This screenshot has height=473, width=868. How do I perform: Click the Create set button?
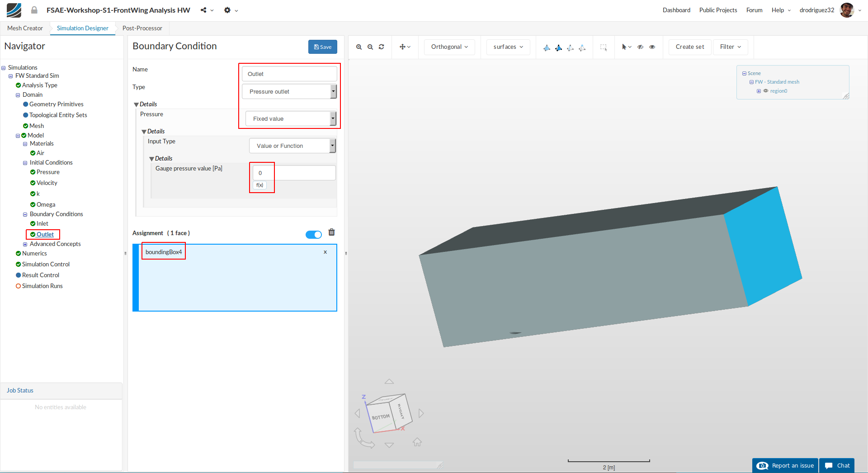tap(689, 47)
